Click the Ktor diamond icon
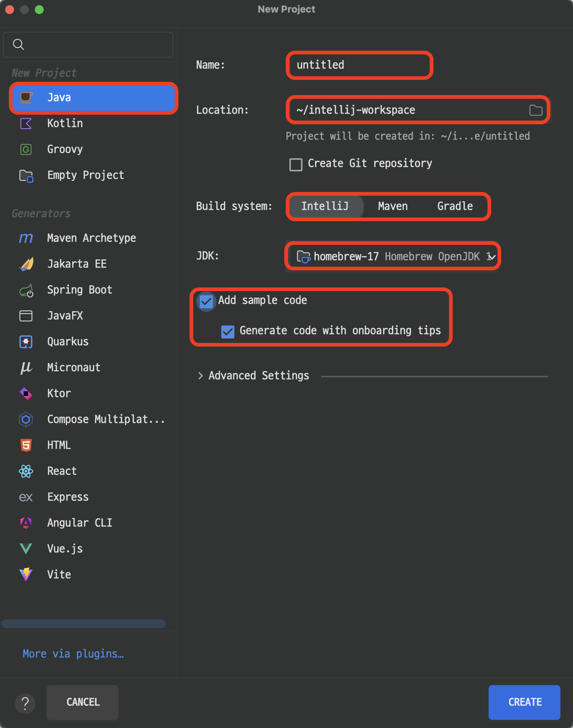The width and height of the screenshot is (573, 728). click(26, 393)
